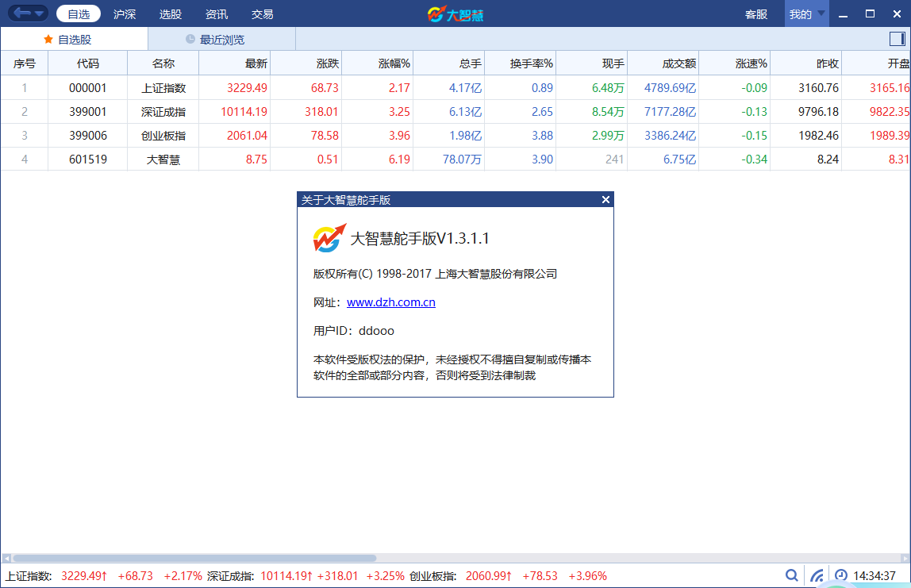Screen dimensions: 911x588
Task: Click latest price 3229.49
Action: (247, 88)
